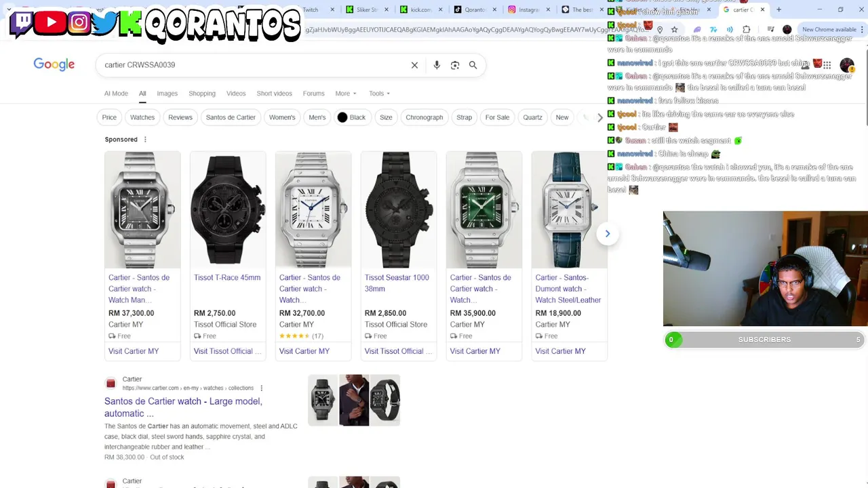This screenshot has height=488, width=868.
Task: Click the subscribers goal progress bar
Action: tap(764, 340)
